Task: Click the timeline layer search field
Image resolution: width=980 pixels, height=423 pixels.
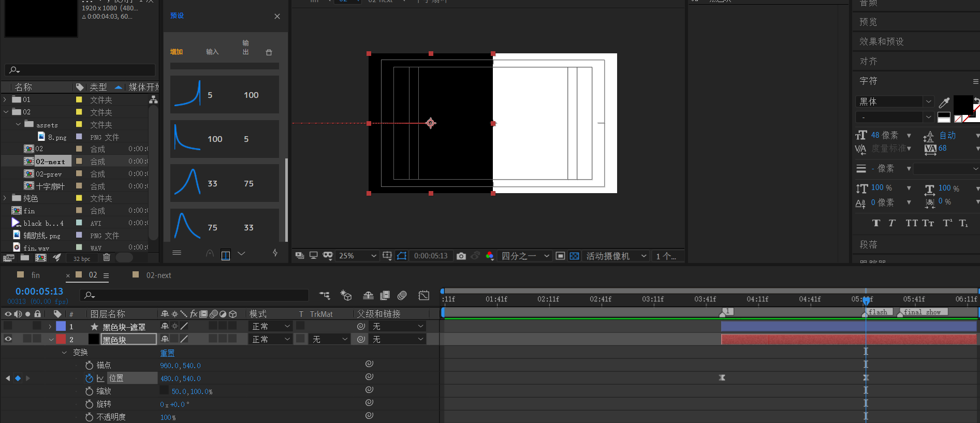Action: [x=194, y=295]
